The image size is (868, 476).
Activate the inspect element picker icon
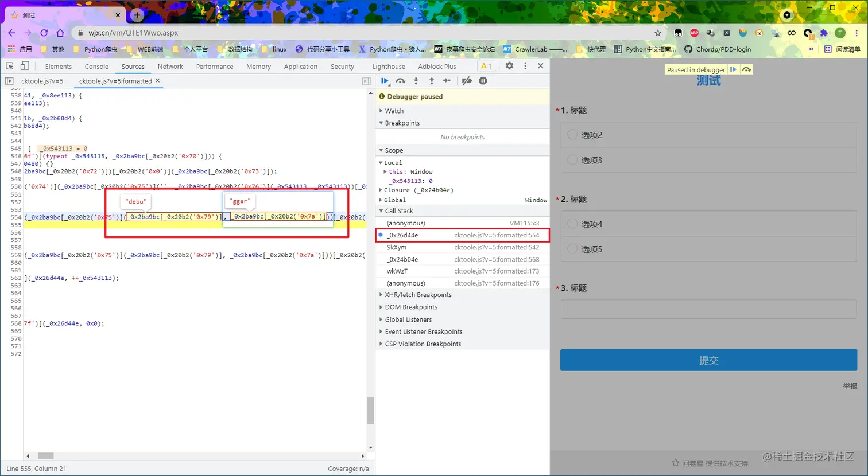click(x=10, y=66)
